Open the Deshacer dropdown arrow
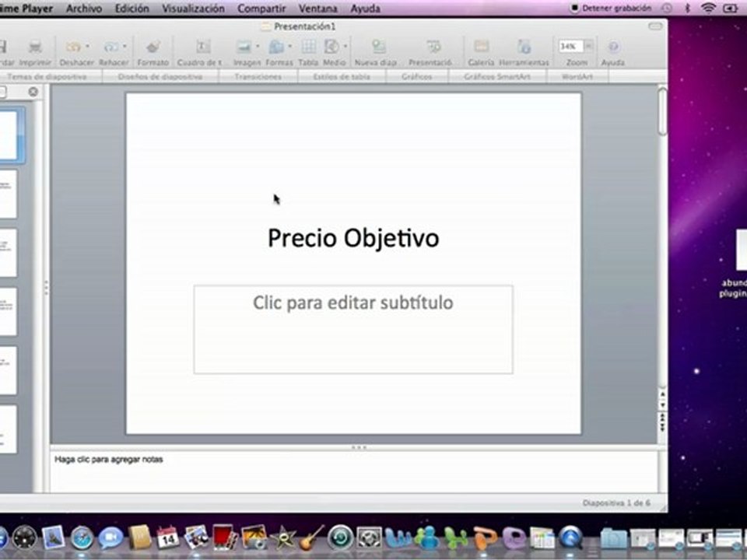The width and height of the screenshot is (747, 560). [x=87, y=46]
